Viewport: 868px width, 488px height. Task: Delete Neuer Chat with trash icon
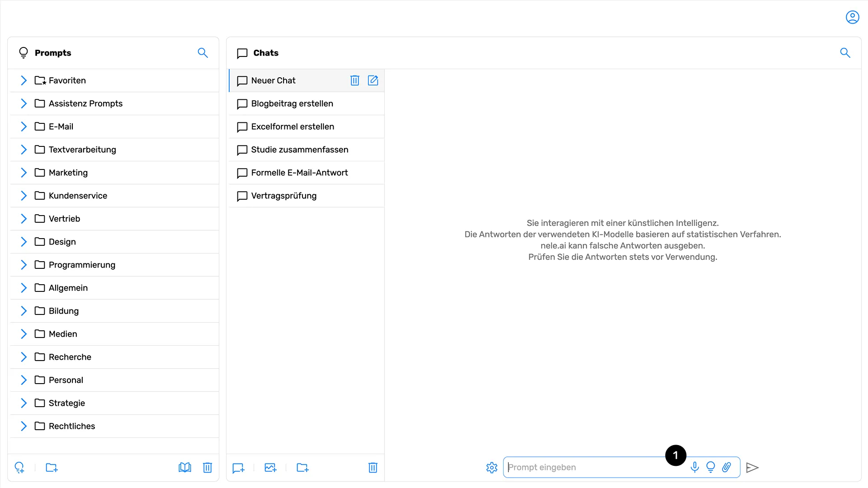[355, 80]
